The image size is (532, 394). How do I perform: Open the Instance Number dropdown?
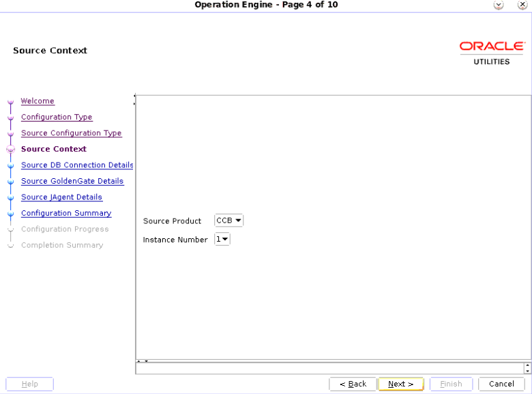[222, 239]
